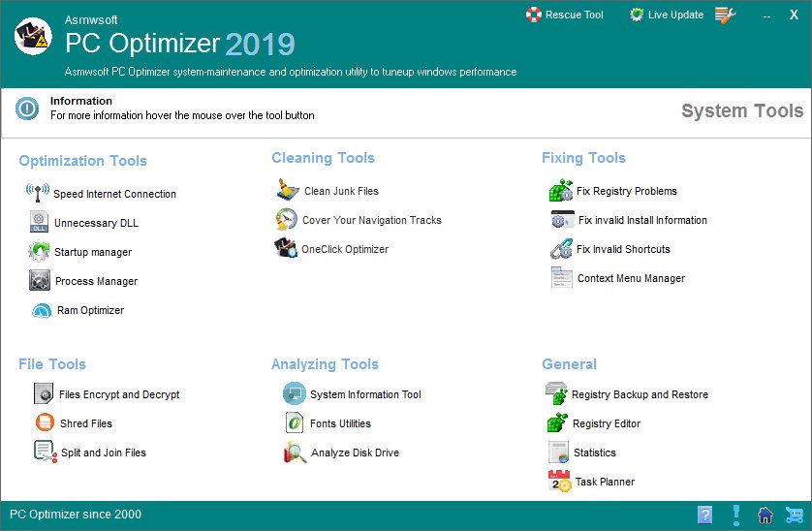Click the Statistics document icon

click(558, 452)
